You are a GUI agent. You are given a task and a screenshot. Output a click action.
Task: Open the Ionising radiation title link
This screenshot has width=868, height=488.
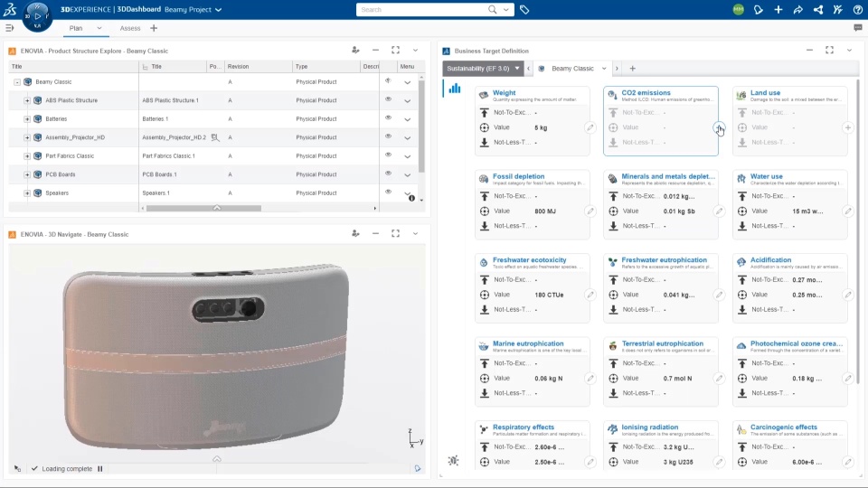[649, 427]
